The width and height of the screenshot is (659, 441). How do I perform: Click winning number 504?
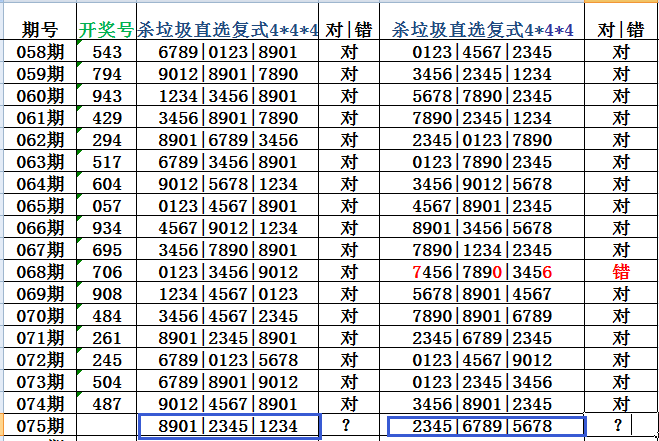(106, 381)
